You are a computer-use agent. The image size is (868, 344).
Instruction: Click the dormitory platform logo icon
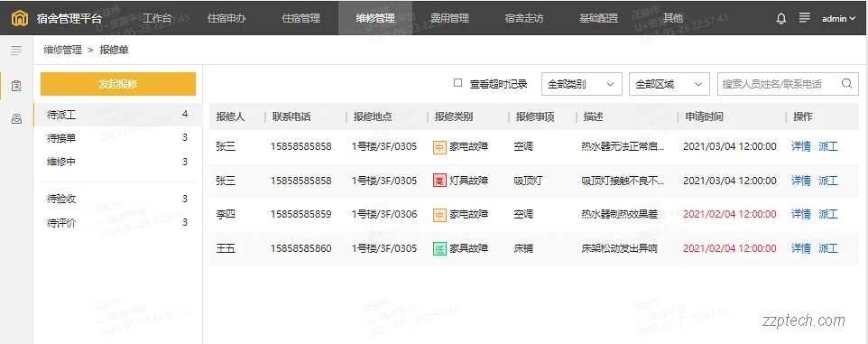point(19,18)
